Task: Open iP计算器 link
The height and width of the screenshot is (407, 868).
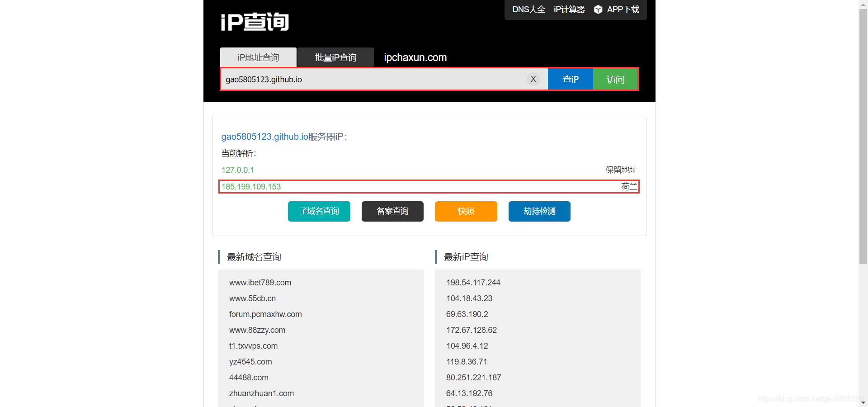Action: 569,9
